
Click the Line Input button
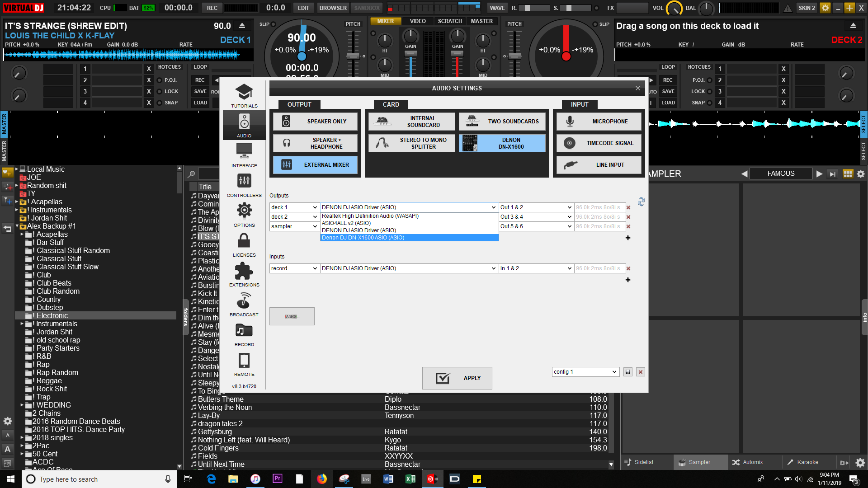click(x=599, y=165)
